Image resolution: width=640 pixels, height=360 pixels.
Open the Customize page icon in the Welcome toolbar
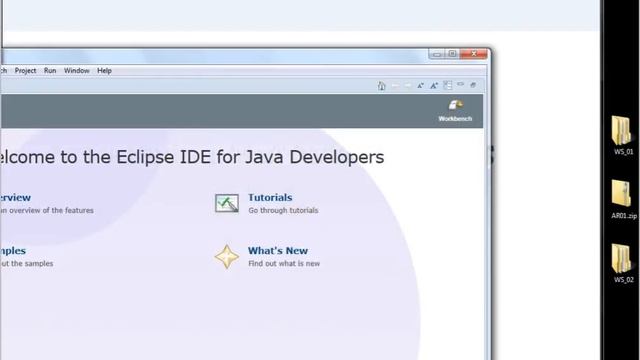[x=448, y=85]
